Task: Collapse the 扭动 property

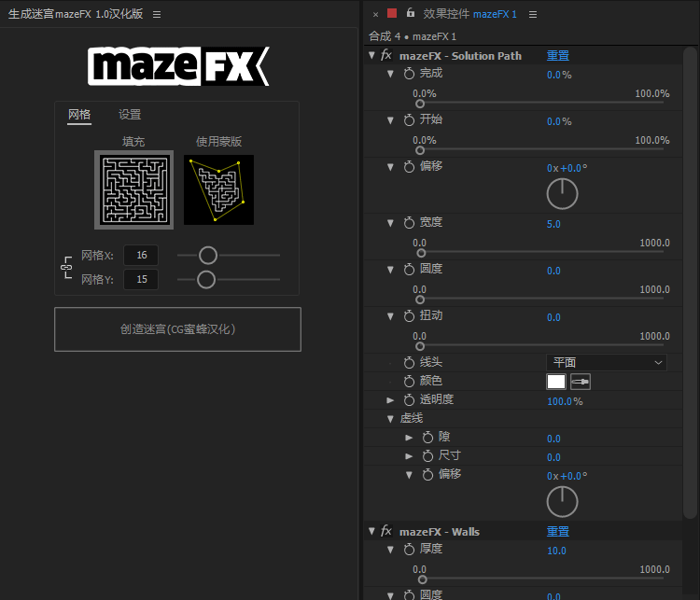Action: tap(390, 316)
